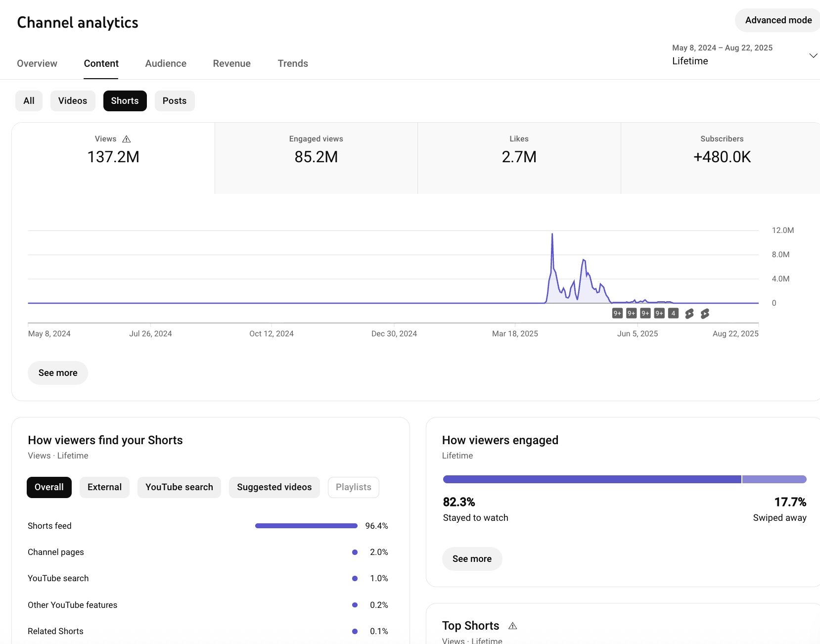Viewport: 820px width, 644px height.
Task: Select the Playlists chip
Action: point(354,487)
